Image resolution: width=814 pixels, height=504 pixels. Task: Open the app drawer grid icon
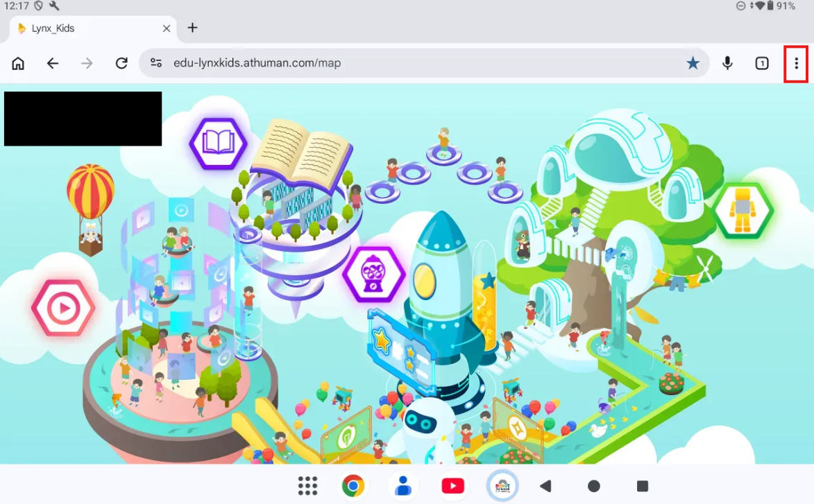point(307,486)
